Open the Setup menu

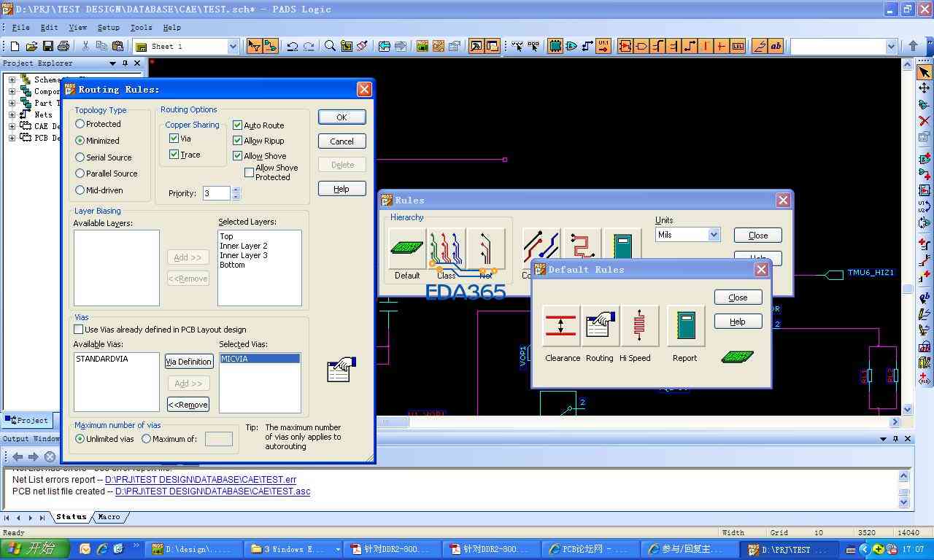click(x=108, y=28)
